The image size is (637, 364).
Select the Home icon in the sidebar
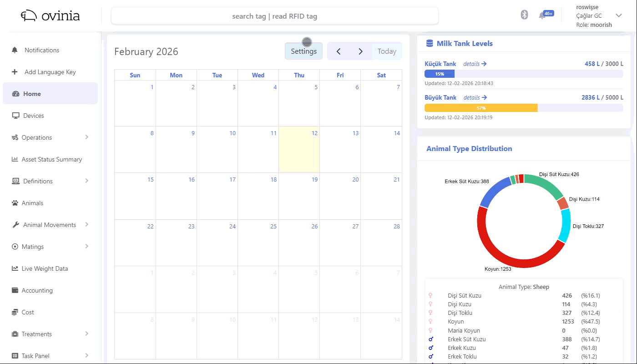15,93
